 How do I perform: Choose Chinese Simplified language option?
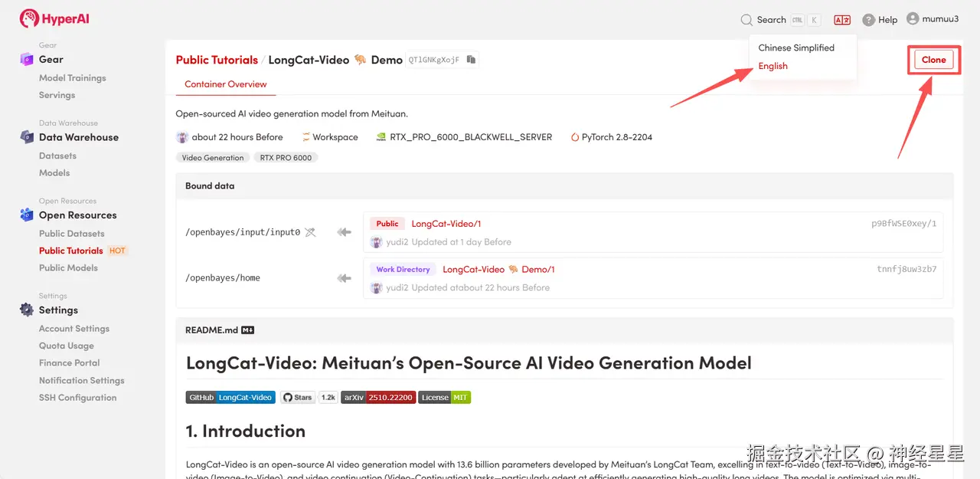(x=796, y=48)
